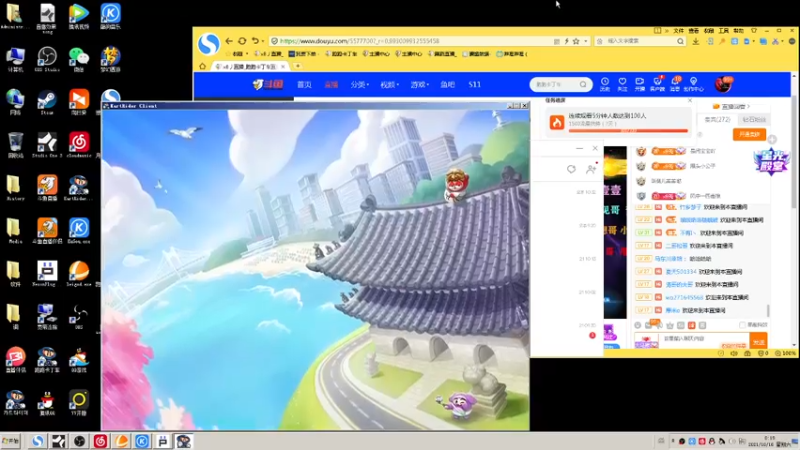Click the chat message input box
The width and height of the screenshot is (800, 450).
click(704, 341)
